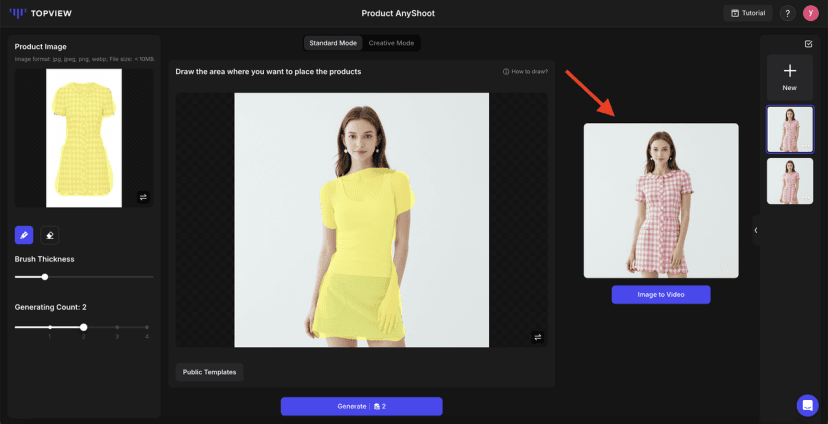
Task: Open the Public Templates list
Action: coord(209,372)
